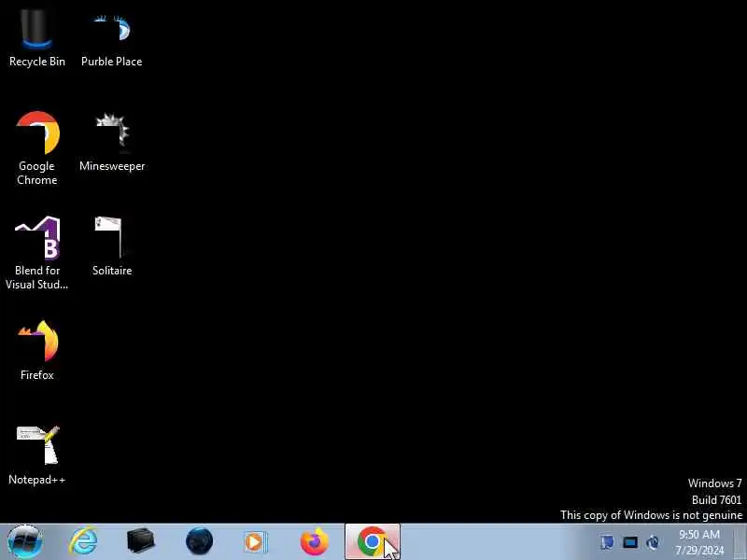Open the swirl-shaped system tray icon
Viewport: 747px width, 560px height.
[653, 542]
